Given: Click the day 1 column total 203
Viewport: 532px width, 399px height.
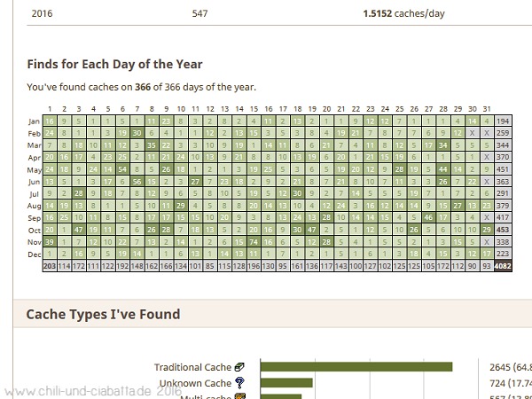Looking at the screenshot, I should pyautogui.click(x=50, y=266).
